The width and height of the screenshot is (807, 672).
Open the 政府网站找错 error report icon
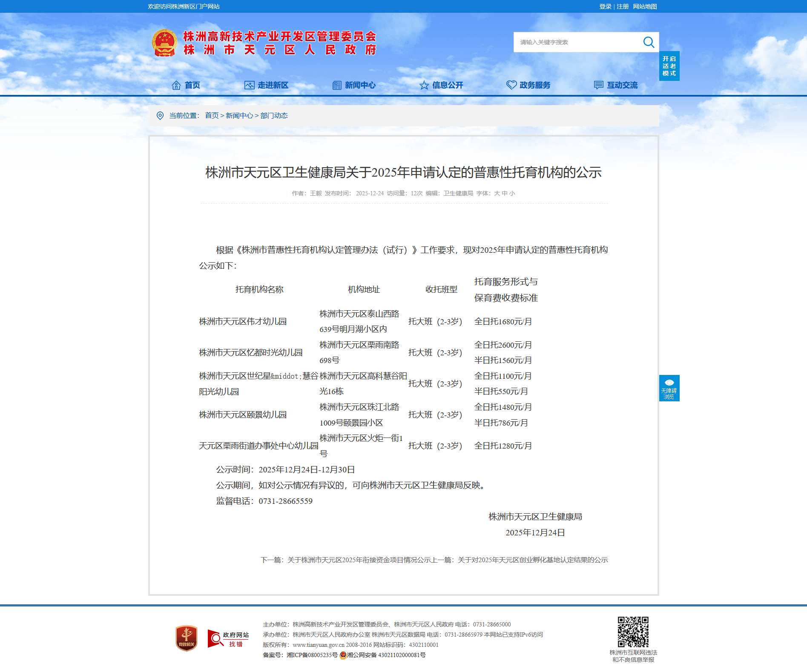[x=228, y=639]
